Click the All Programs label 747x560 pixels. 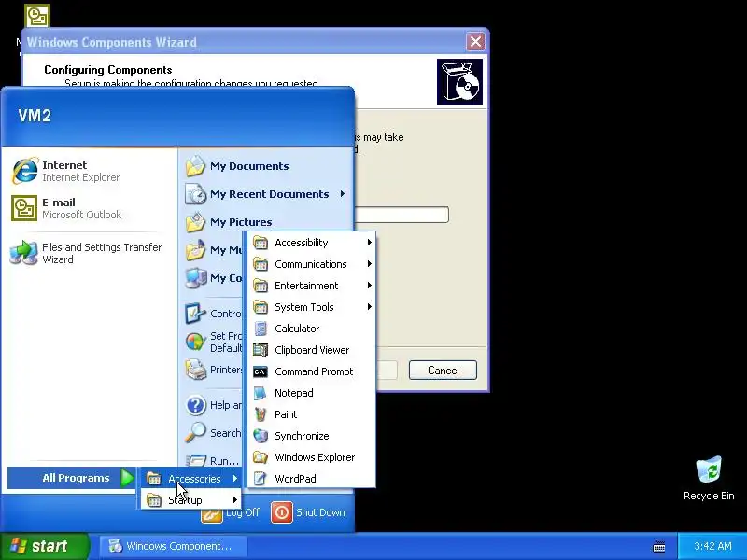76,478
